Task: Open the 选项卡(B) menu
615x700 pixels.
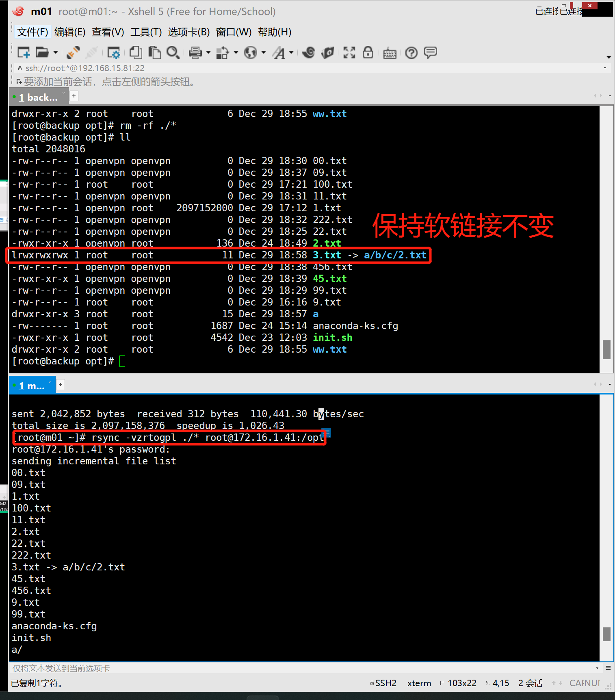Action: [x=189, y=32]
